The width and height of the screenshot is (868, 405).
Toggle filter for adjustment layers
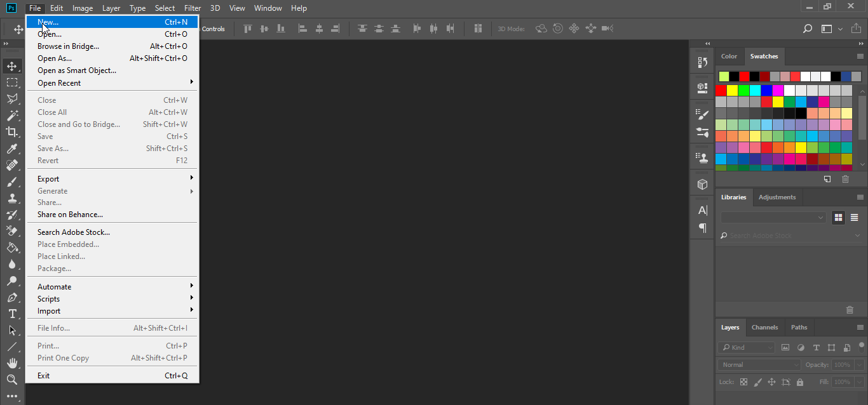(x=801, y=347)
